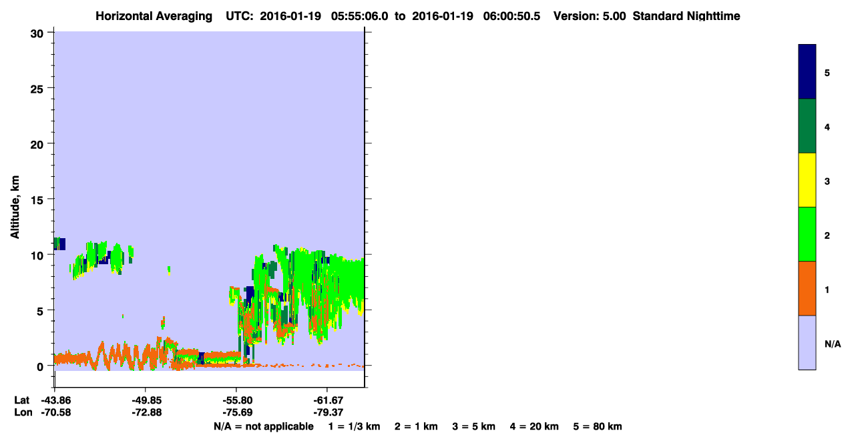868x445 pixels.
Task: Click the Altitude, km axis label
Action: click(x=15, y=208)
